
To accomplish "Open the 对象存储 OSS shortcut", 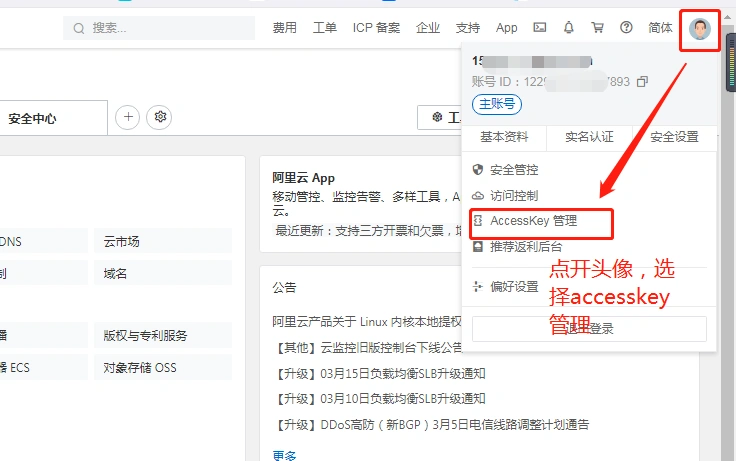I will click(163, 367).
